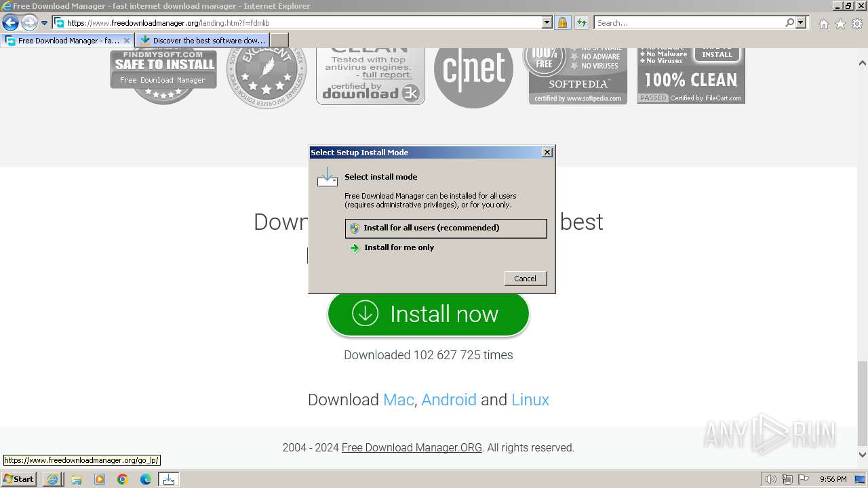Click the Refresh page icon
The image size is (868, 488).
[581, 23]
